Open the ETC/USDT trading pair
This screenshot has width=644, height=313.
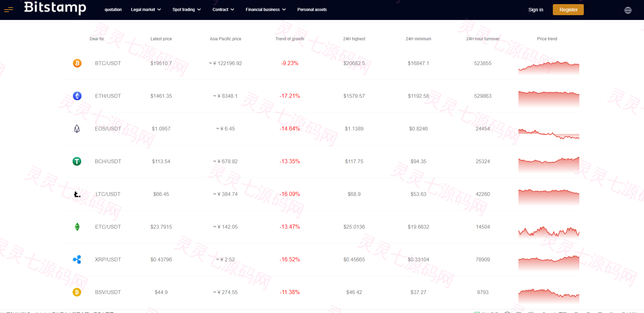click(108, 227)
